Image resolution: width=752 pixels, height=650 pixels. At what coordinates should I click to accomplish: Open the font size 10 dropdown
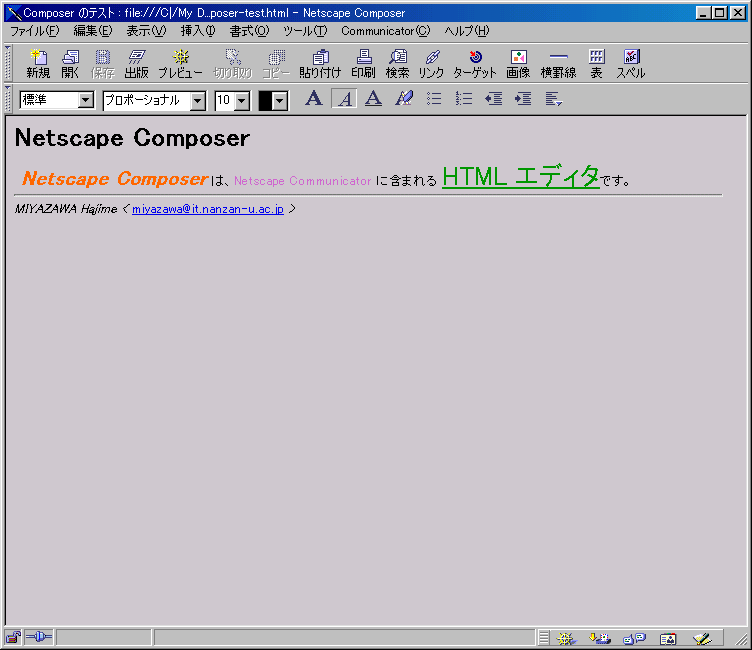242,101
